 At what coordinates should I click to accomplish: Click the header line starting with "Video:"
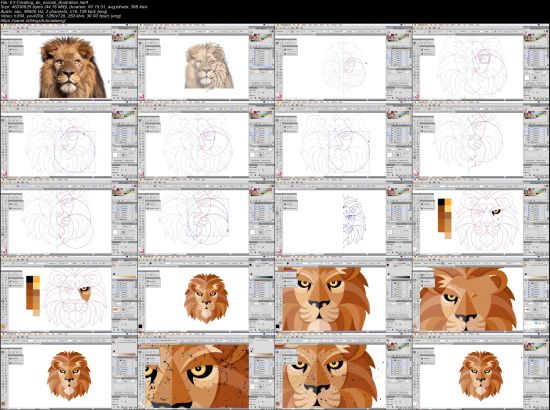pyautogui.click(x=61, y=16)
